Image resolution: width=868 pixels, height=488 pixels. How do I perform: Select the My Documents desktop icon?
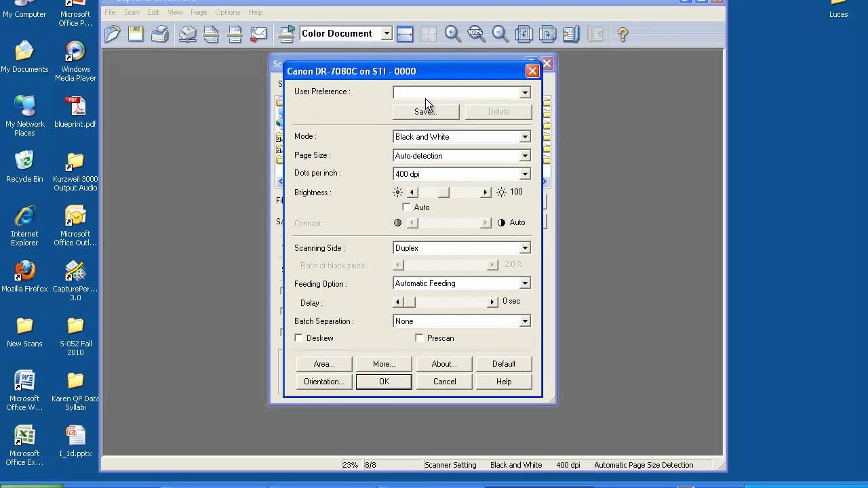click(x=24, y=57)
